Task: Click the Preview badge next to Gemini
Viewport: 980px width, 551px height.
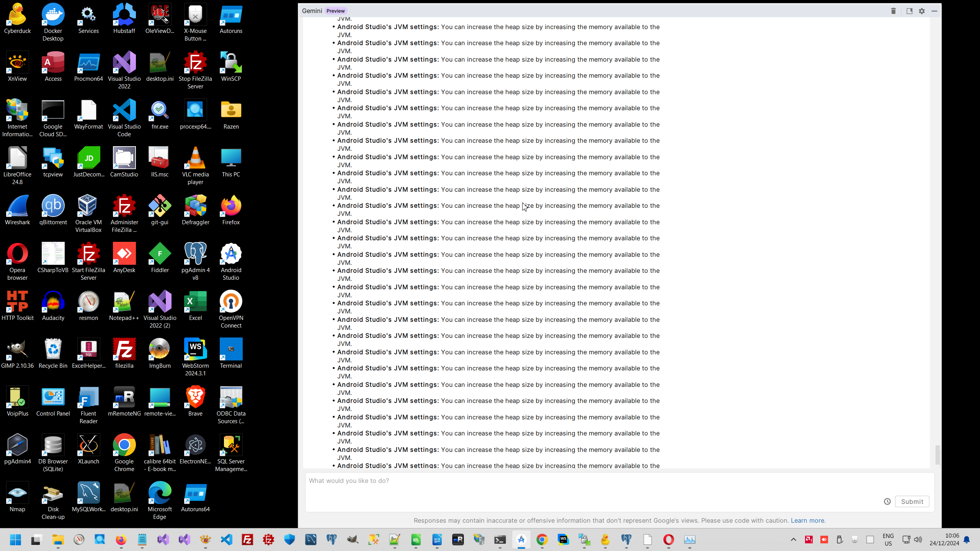Action: (335, 11)
